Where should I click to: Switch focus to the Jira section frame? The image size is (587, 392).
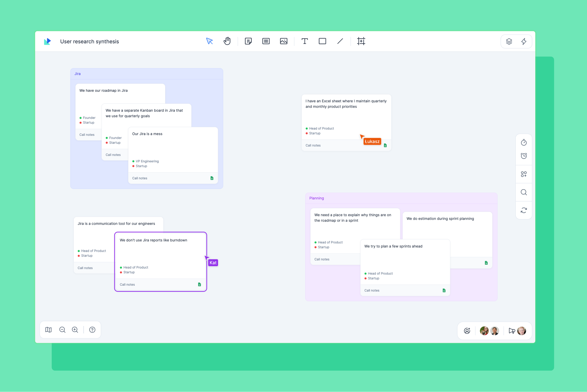point(78,74)
